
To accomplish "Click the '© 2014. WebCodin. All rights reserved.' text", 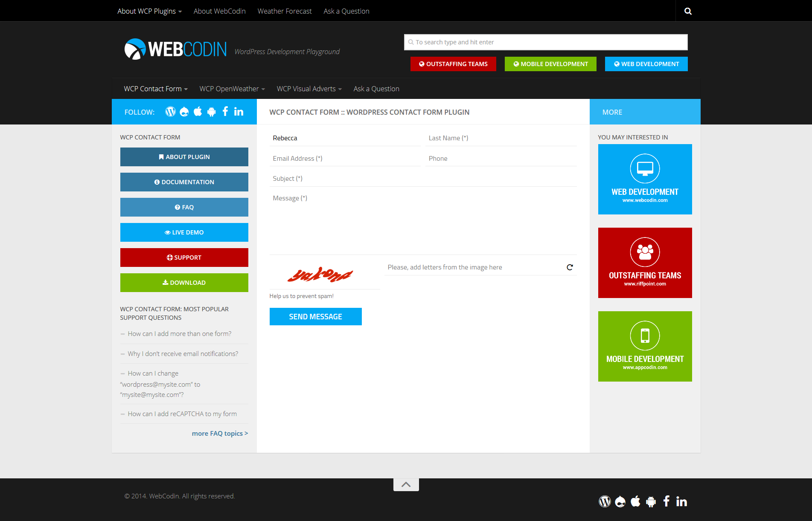I will [180, 496].
